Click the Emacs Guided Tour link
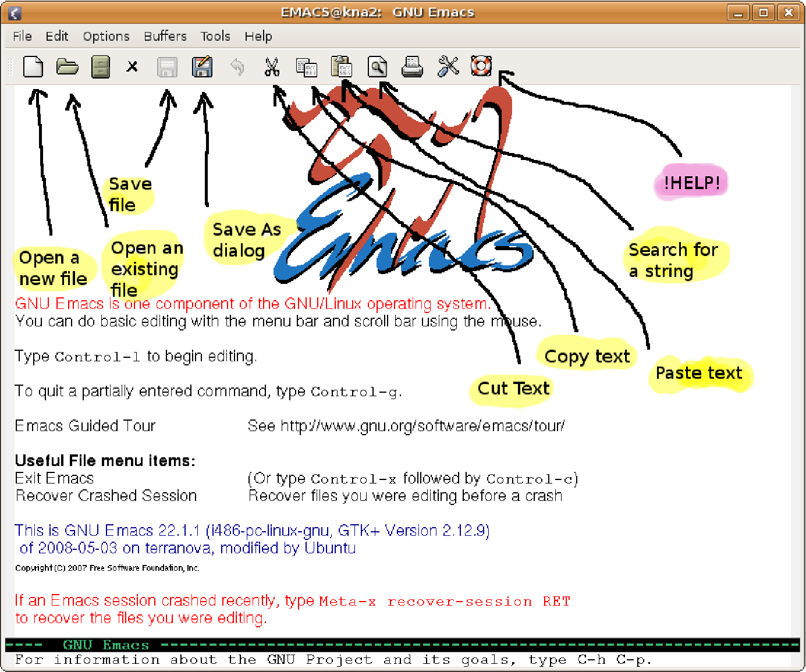The width and height of the screenshot is (806, 672). [x=86, y=426]
